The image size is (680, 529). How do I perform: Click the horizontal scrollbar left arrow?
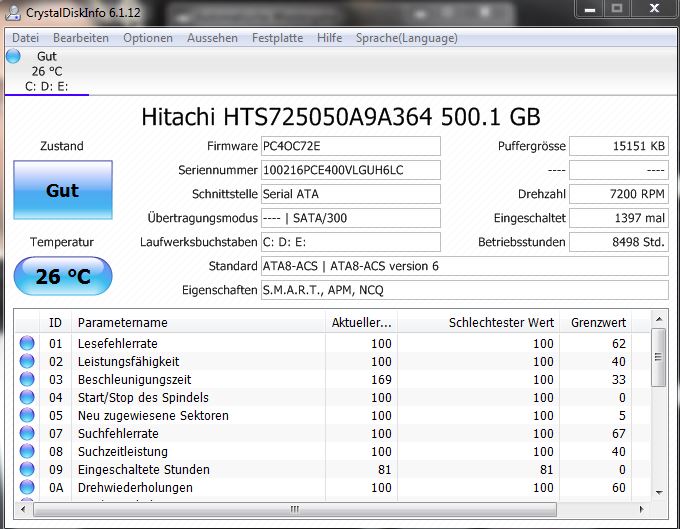[23, 509]
